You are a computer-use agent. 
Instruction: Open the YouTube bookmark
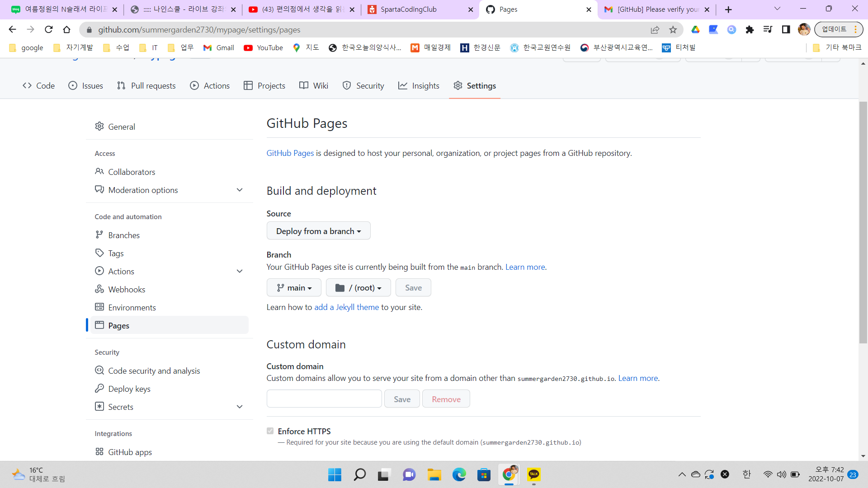263,48
